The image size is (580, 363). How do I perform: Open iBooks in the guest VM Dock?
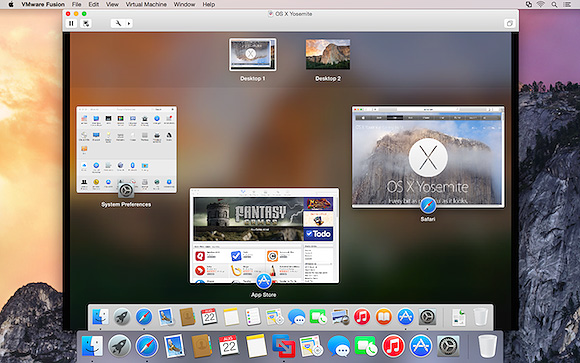tap(384, 317)
